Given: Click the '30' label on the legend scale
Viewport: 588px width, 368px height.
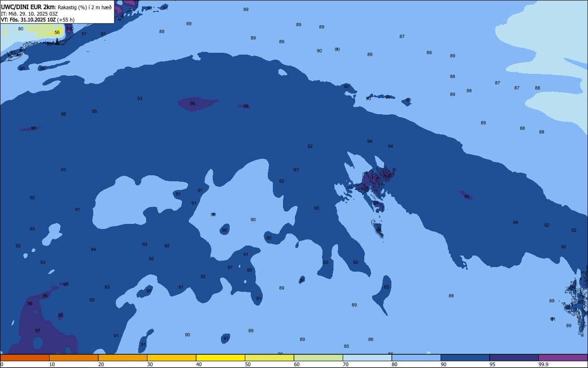Looking at the screenshot, I should pyautogui.click(x=150, y=364).
